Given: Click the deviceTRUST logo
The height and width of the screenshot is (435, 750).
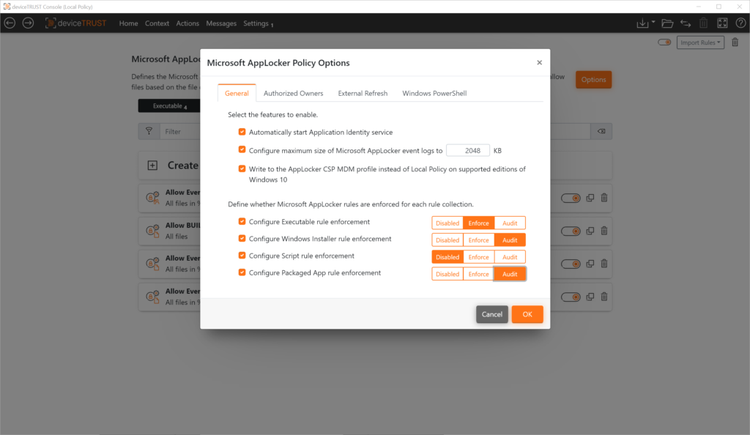Looking at the screenshot, I should [x=76, y=23].
